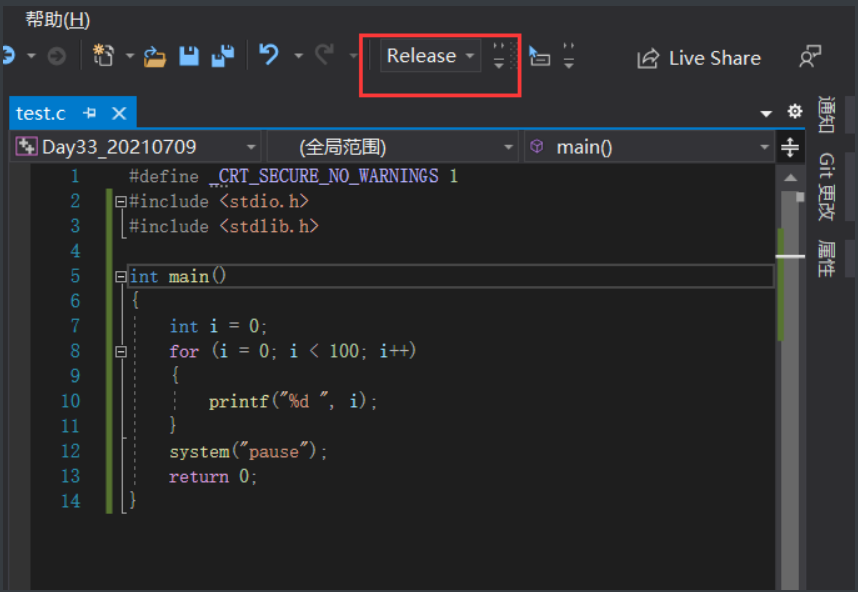This screenshot has width=858, height=592.
Task: Click the project icon beside Day33_20210709
Action: coord(26,147)
